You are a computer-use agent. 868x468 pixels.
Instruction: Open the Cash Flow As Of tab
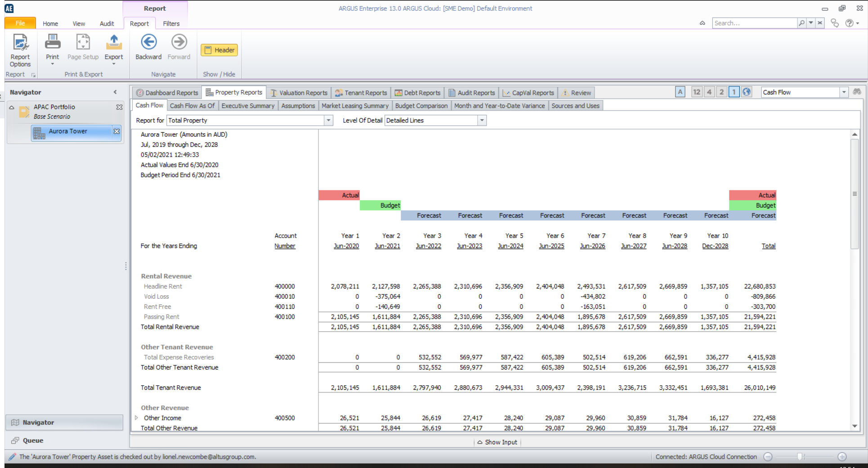(192, 105)
